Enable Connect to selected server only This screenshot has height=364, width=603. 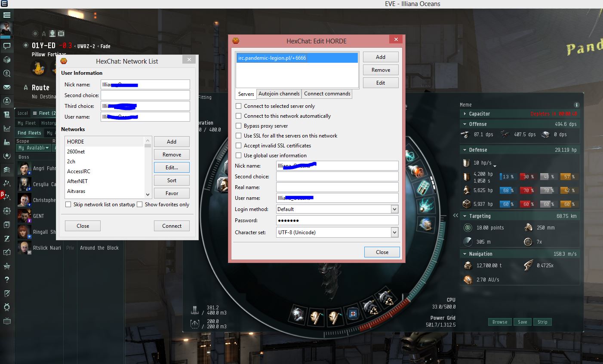238,106
